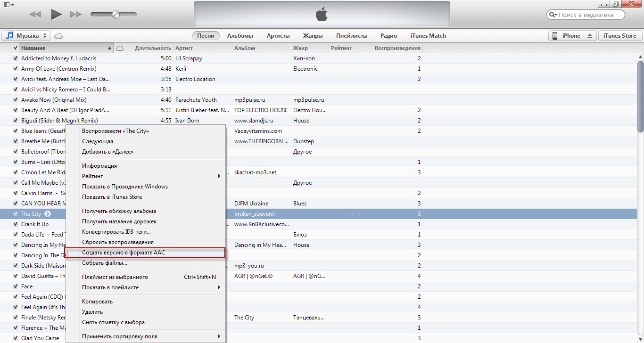This screenshot has width=644, height=343.
Task: Toggle the header select-all checkbox
Action: [x=16, y=48]
